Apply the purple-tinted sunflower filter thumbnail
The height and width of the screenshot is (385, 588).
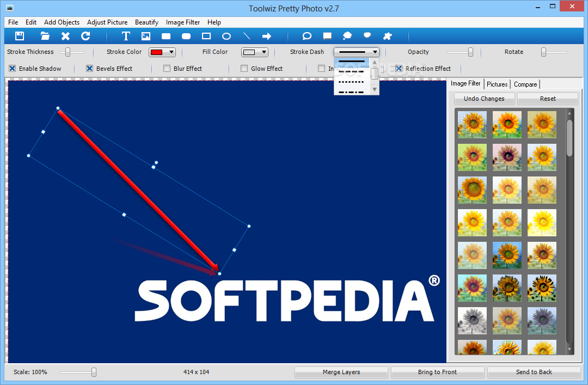coord(507,157)
